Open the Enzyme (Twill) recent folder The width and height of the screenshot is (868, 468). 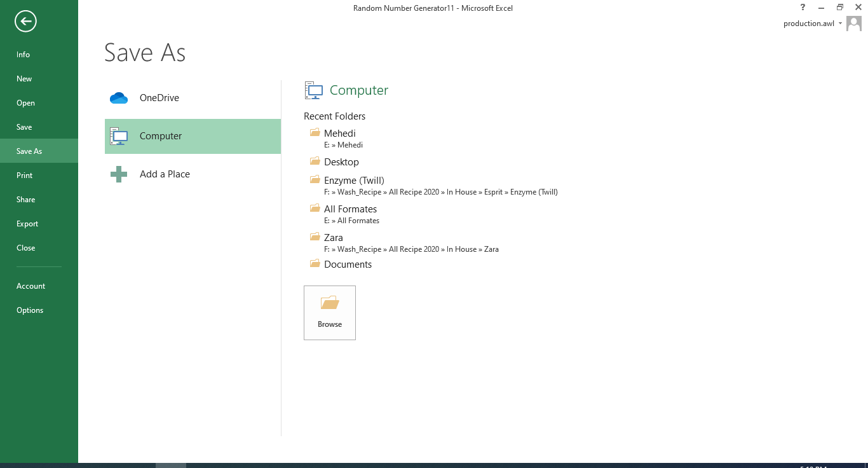353,180
